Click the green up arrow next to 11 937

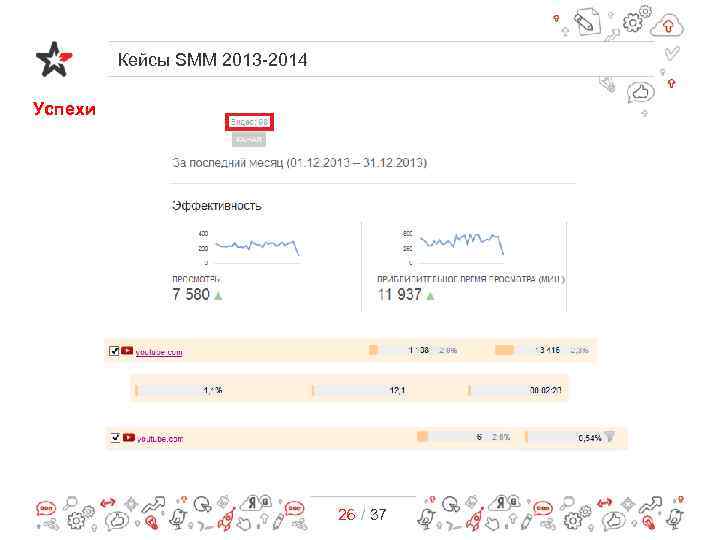click(x=430, y=296)
